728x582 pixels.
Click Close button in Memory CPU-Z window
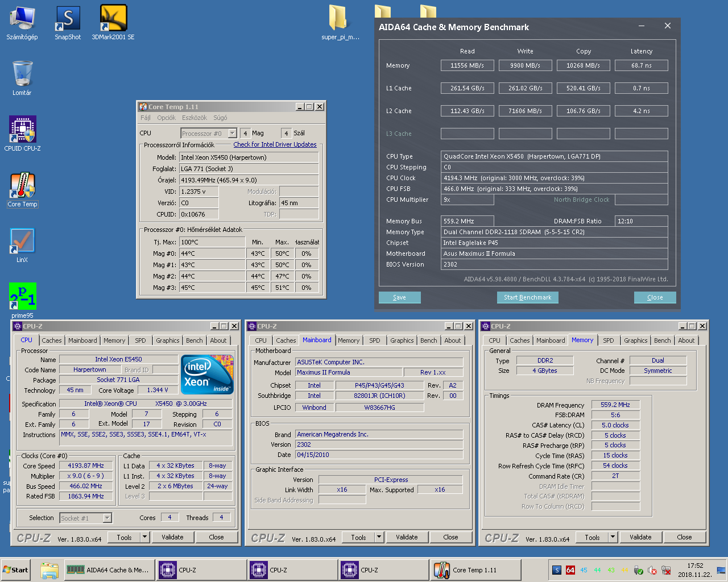[684, 537]
